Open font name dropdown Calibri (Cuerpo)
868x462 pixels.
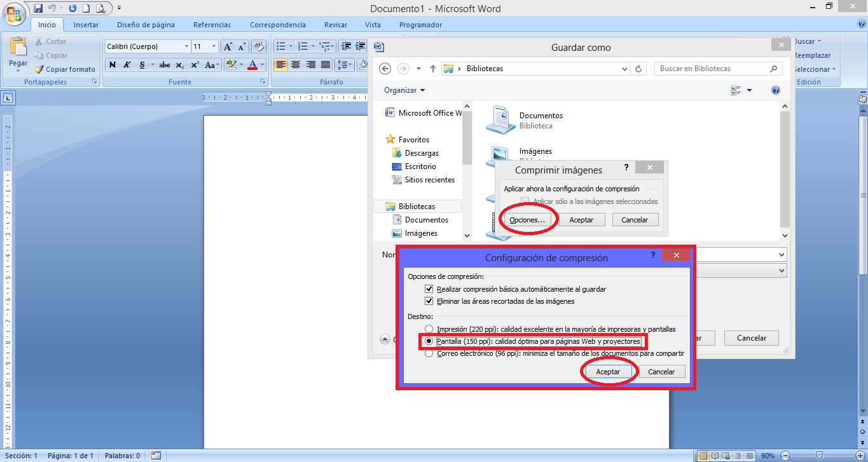click(x=186, y=46)
